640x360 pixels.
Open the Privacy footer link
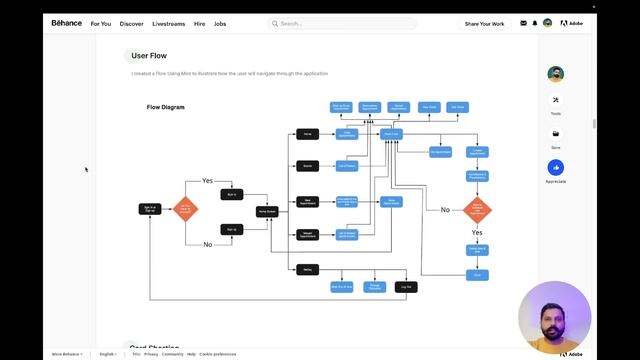(x=151, y=354)
